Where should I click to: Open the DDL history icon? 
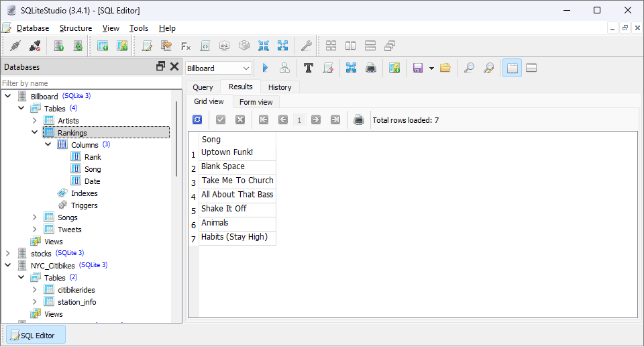click(x=166, y=46)
